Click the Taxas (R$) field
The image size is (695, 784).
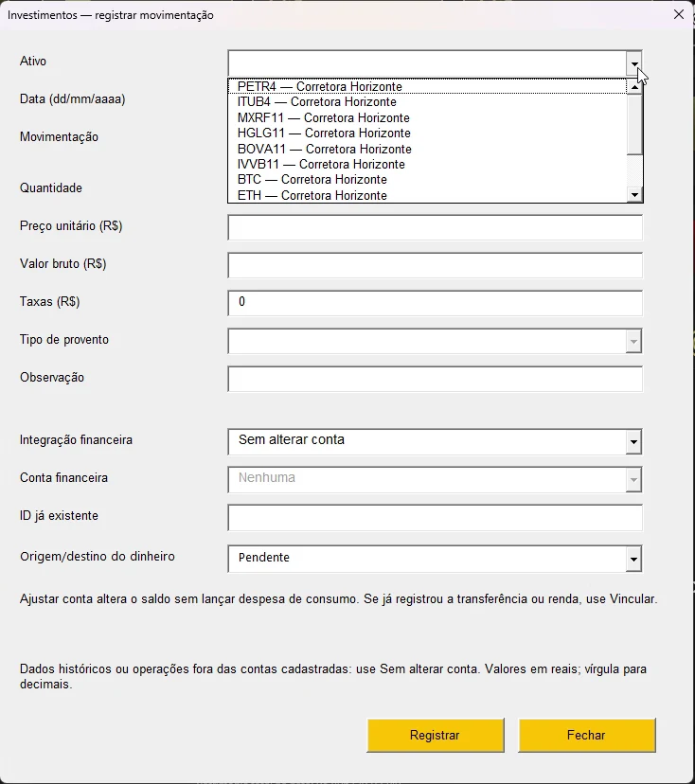pos(435,303)
